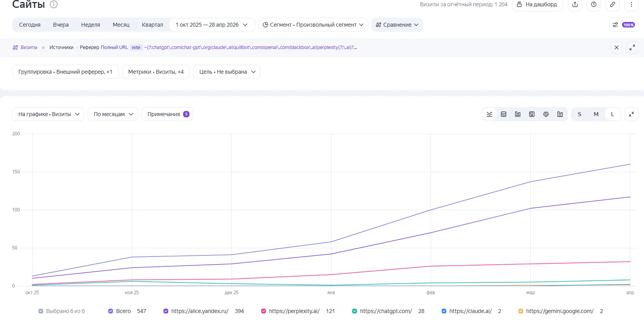
Task: Copy report link using chain icon
Action: pos(613,4)
